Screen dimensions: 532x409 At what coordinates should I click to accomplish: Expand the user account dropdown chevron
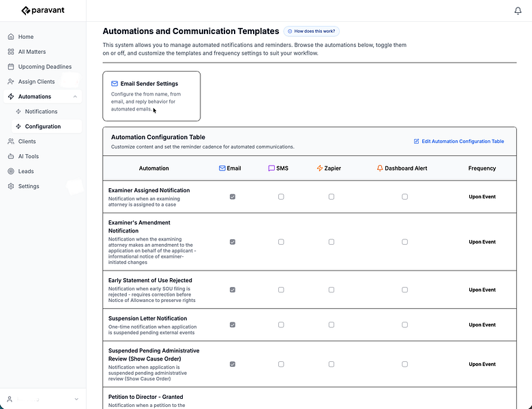point(76,399)
